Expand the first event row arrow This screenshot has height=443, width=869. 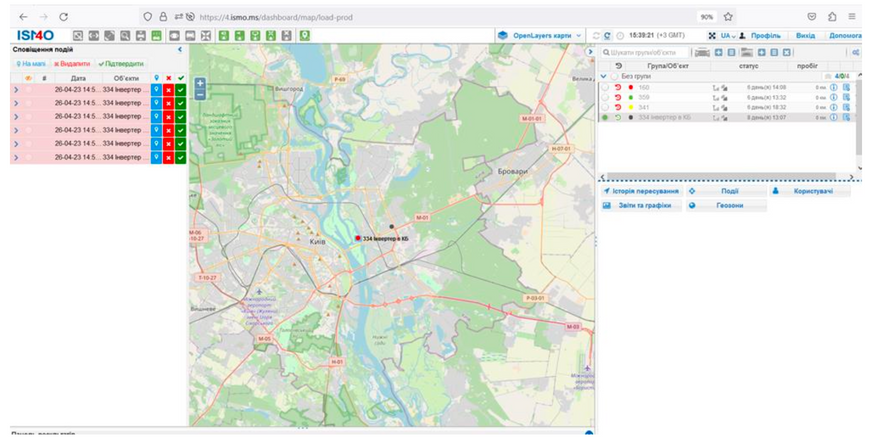point(16,89)
